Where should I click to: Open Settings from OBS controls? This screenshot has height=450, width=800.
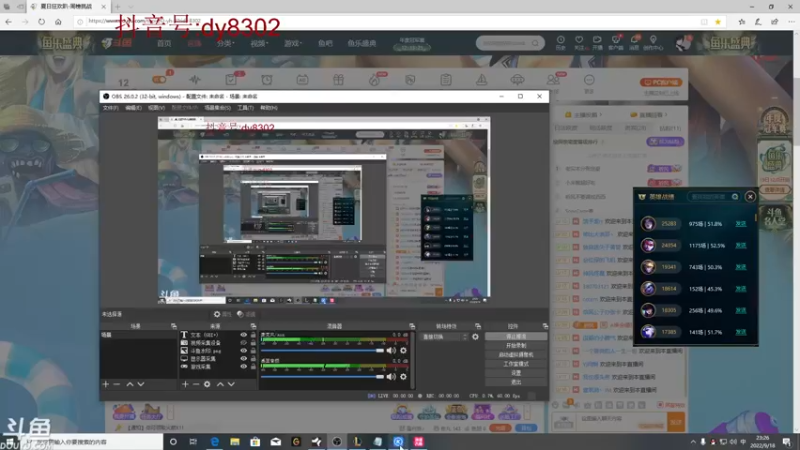(x=516, y=373)
